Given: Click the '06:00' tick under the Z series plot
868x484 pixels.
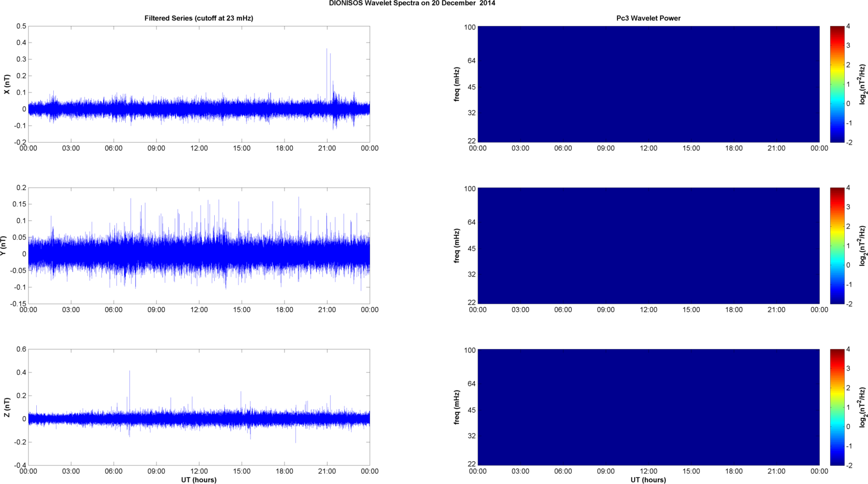Looking at the screenshot, I should pos(113,472).
